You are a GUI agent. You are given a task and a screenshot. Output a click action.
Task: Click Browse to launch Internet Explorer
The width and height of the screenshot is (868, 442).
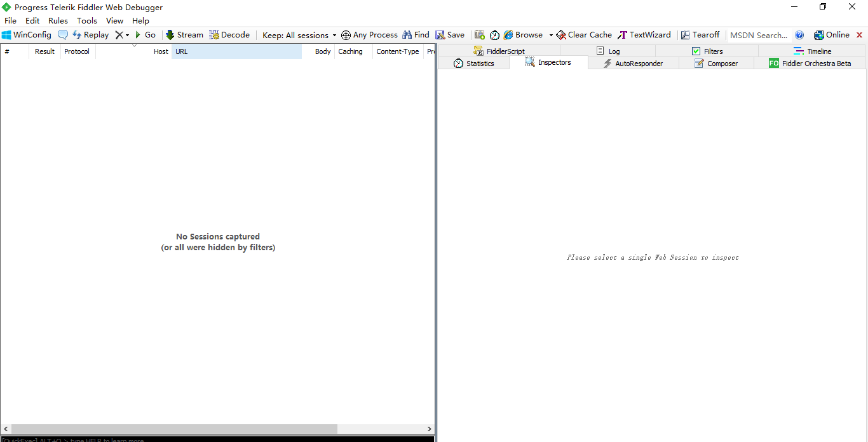point(523,35)
